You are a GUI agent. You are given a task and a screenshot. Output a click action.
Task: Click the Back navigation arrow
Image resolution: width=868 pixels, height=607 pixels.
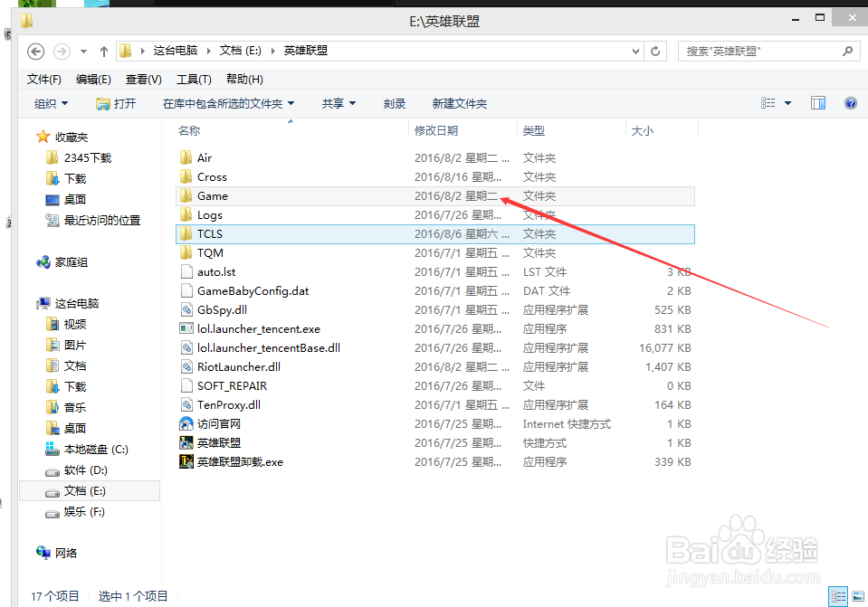point(34,52)
